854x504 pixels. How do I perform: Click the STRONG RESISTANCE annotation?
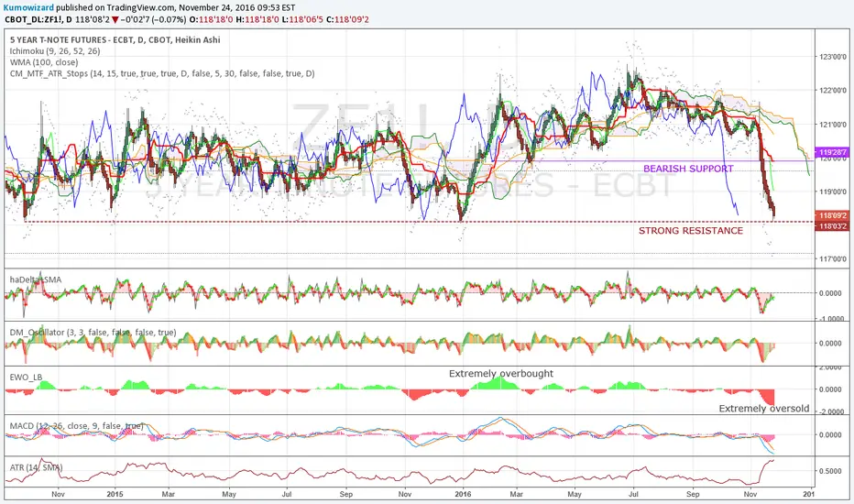pos(691,231)
